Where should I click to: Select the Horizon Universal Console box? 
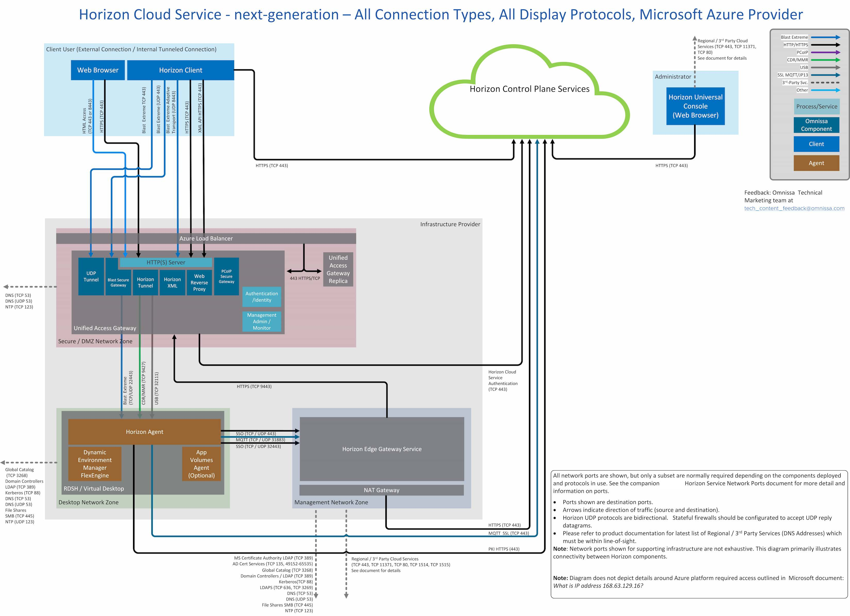point(695,106)
